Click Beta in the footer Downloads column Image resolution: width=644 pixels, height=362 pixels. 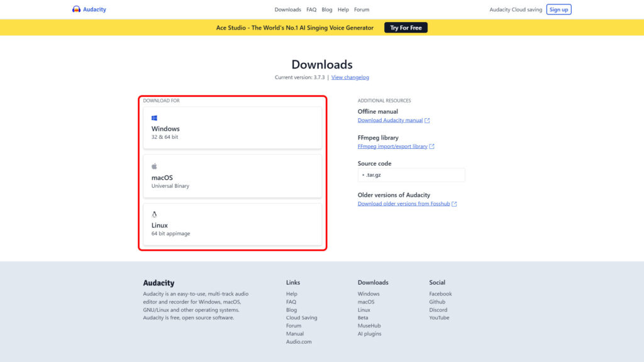(x=363, y=317)
